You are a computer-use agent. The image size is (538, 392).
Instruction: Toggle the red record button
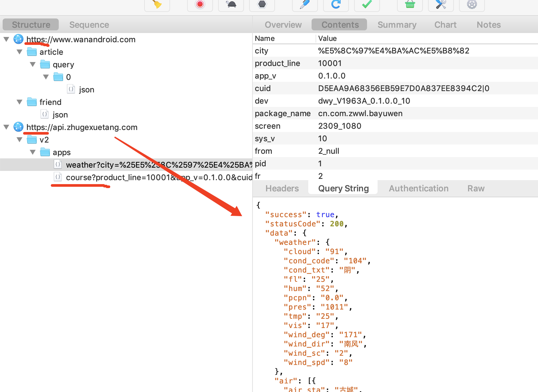coord(200,4)
